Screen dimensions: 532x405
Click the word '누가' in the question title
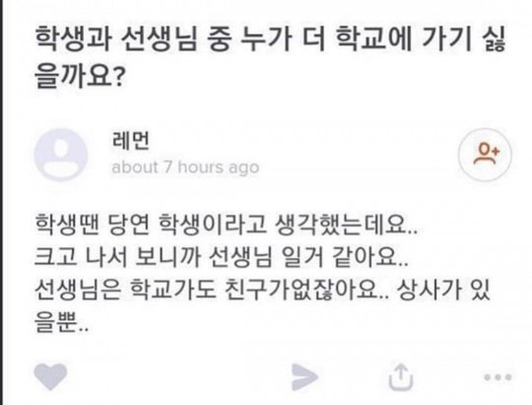pyautogui.click(x=265, y=39)
